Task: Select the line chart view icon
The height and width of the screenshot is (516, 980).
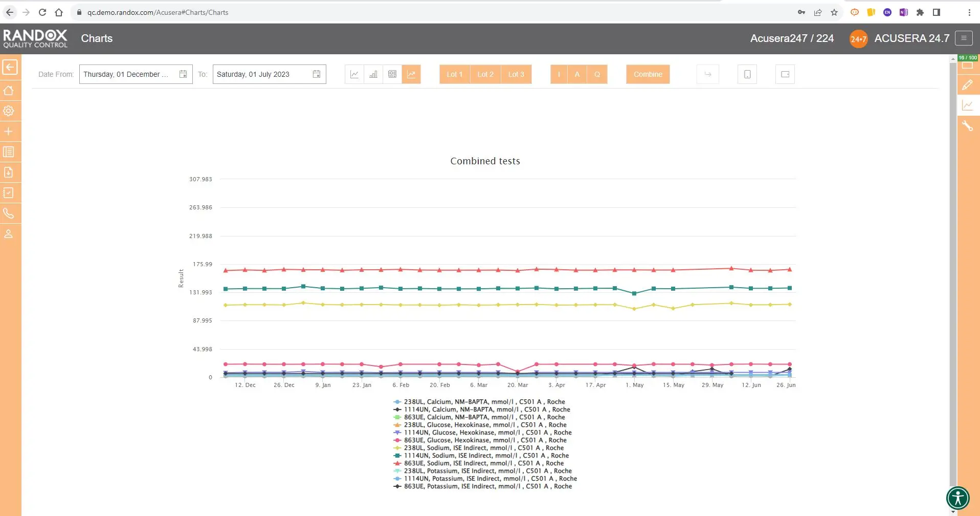Action: click(x=354, y=74)
